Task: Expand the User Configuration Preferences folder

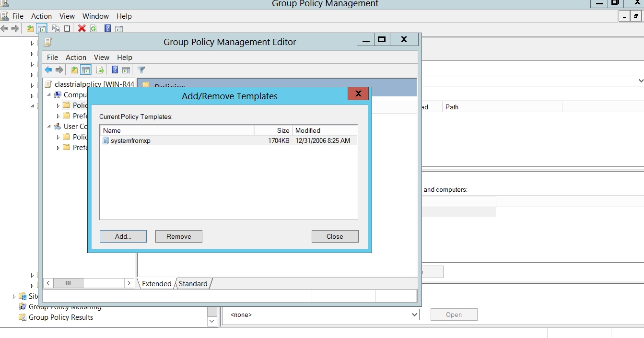Action: click(59, 148)
